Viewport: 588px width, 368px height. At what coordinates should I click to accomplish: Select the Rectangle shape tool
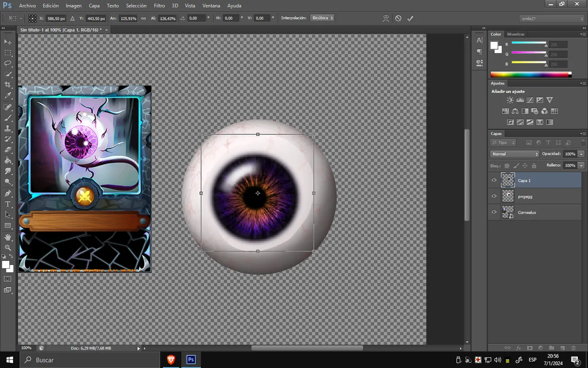click(x=8, y=225)
